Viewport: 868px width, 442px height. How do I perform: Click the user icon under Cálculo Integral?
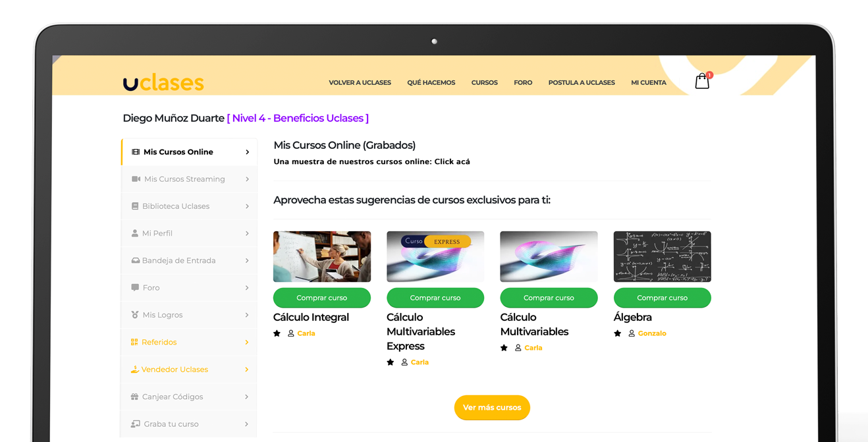pos(291,333)
